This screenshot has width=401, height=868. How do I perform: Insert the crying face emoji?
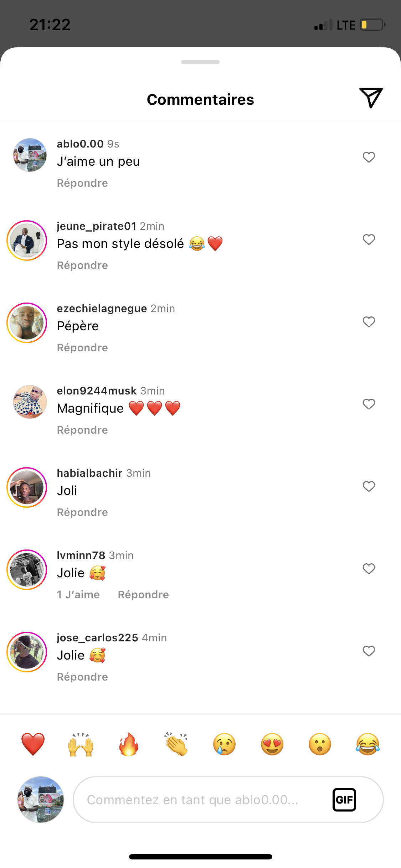(224, 744)
